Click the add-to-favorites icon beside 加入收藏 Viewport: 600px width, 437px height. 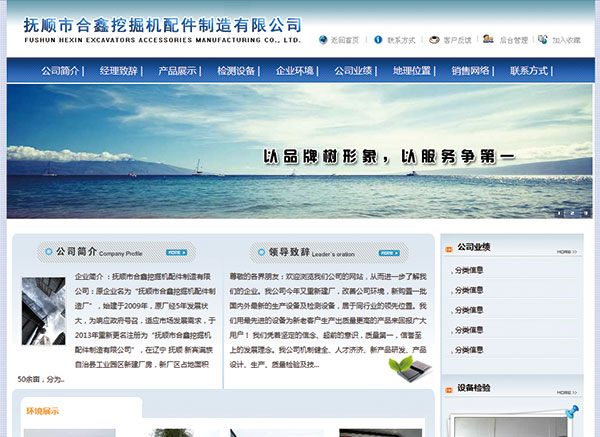(x=542, y=41)
